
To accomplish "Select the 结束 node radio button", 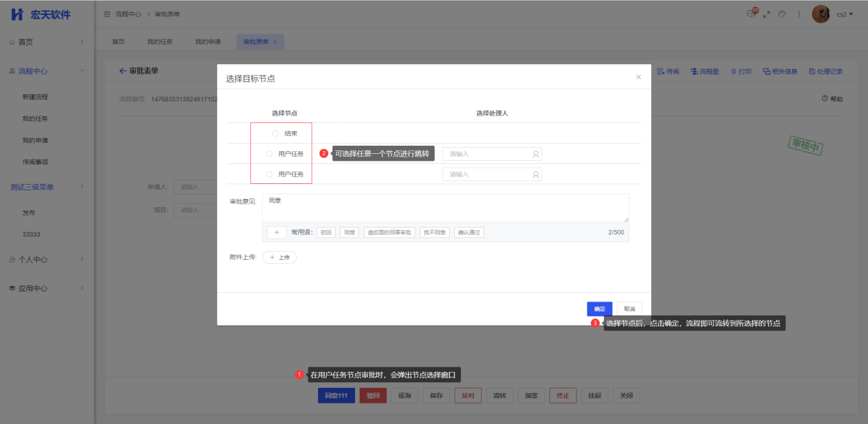I will [276, 133].
